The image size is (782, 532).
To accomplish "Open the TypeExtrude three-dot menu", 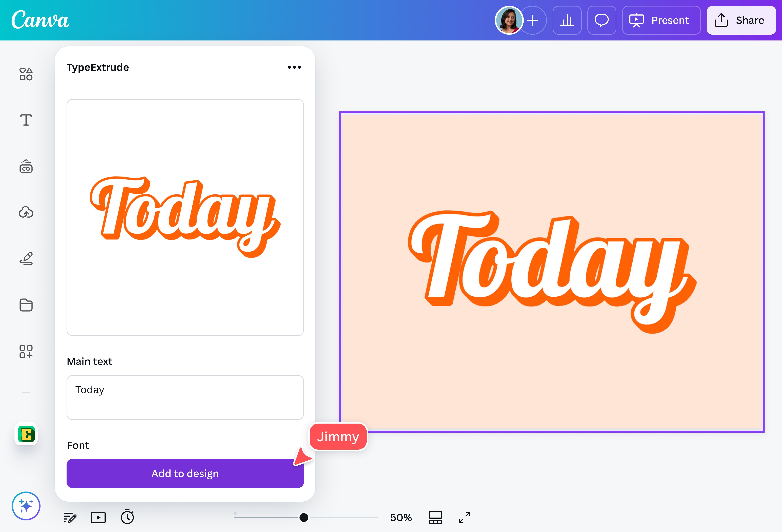I will (x=294, y=67).
